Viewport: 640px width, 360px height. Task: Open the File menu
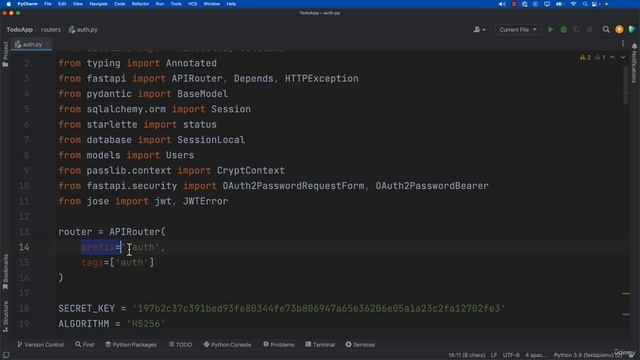(x=48, y=4)
